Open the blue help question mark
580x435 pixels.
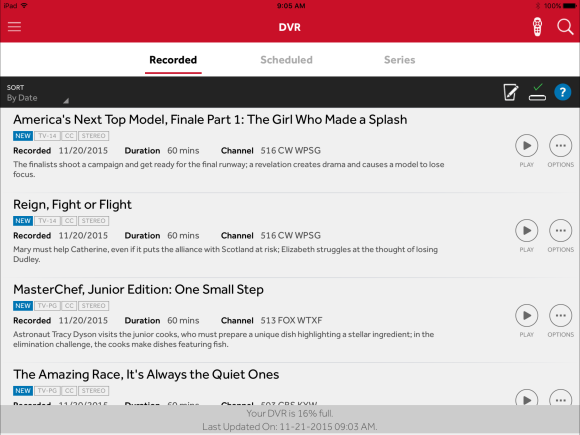point(563,92)
